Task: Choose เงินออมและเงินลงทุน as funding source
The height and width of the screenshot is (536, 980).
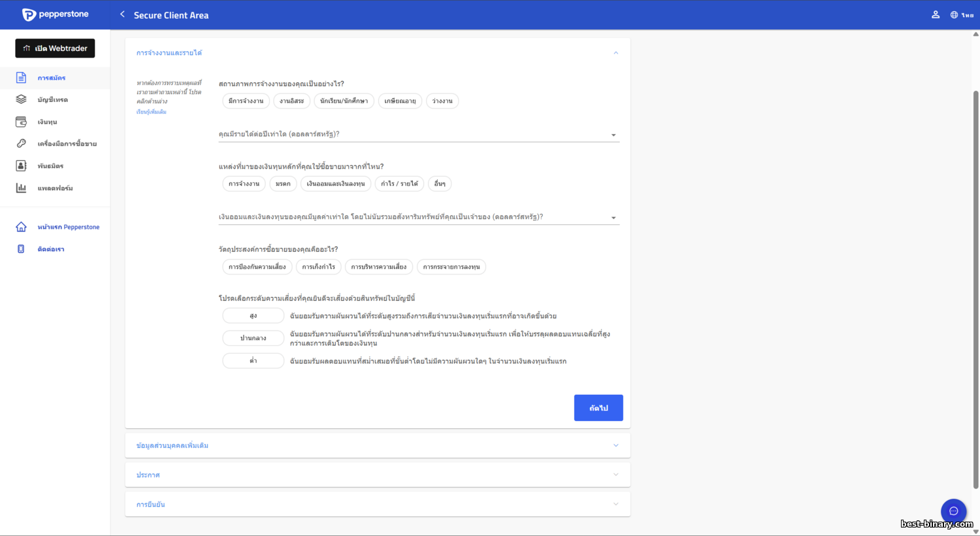Action: click(336, 184)
